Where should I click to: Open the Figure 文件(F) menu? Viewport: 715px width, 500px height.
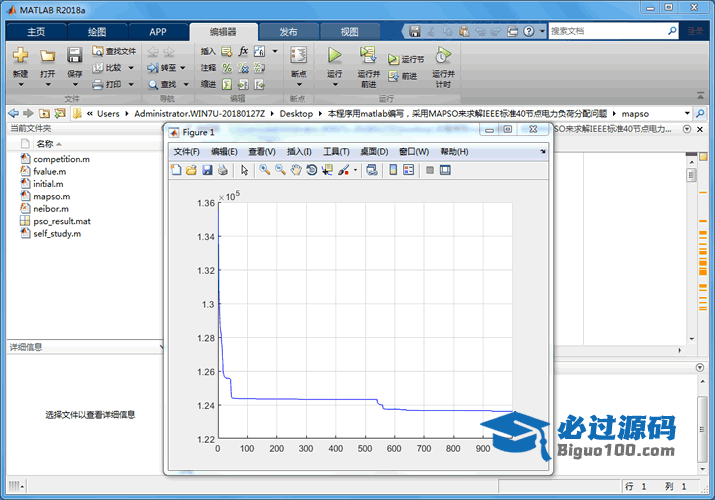click(187, 152)
